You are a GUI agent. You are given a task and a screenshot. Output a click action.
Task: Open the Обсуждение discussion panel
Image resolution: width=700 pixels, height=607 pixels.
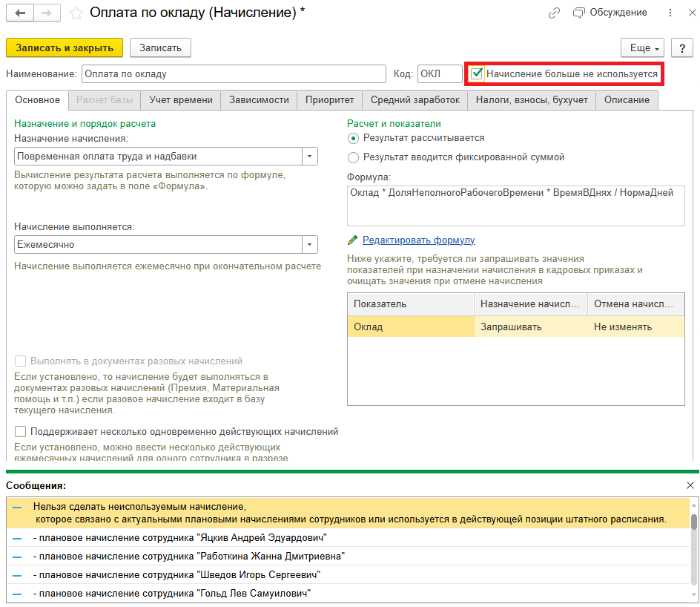click(610, 13)
